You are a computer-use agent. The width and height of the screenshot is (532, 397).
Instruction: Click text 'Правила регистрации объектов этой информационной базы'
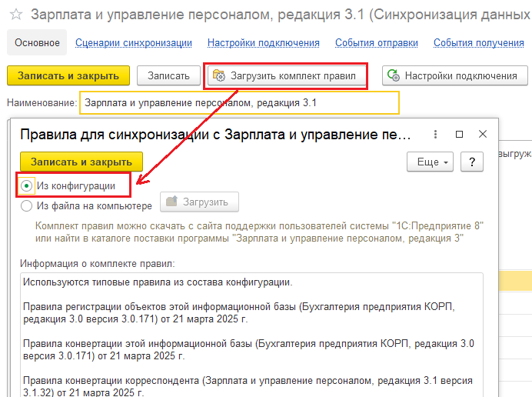click(x=159, y=307)
